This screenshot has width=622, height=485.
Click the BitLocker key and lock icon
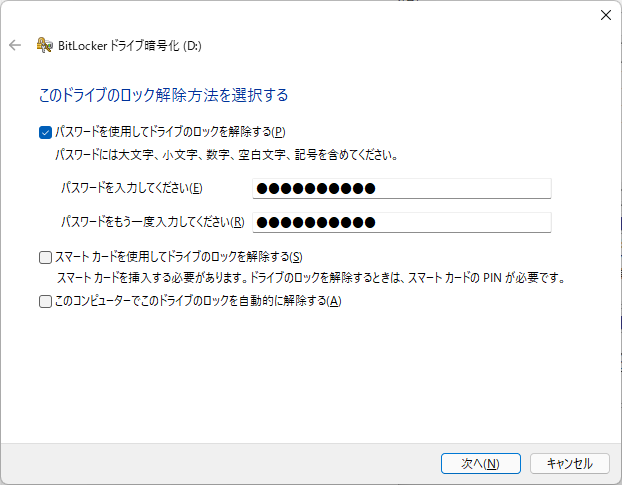[x=44, y=45]
